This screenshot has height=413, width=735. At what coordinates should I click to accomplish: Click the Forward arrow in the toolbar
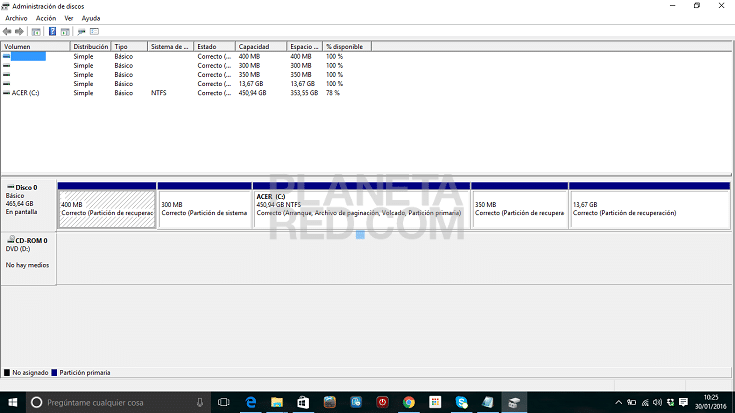[x=19, y=31]
